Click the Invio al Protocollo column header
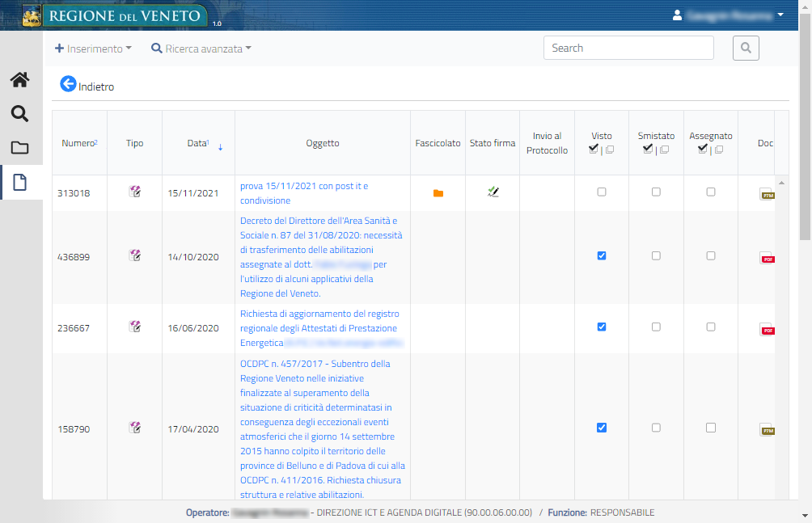Screen dimensions: 812x523 pyautogui.click(x=547, y=143)
